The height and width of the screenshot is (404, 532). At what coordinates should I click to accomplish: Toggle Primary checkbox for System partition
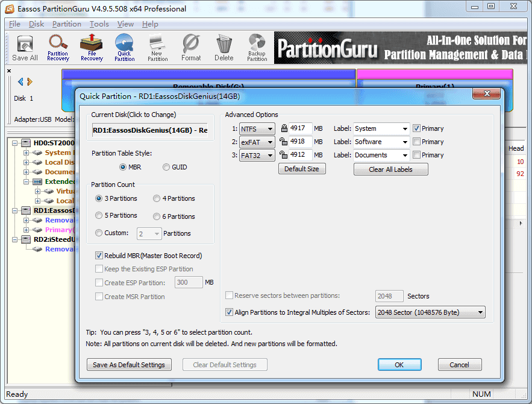tap(416, 128)
